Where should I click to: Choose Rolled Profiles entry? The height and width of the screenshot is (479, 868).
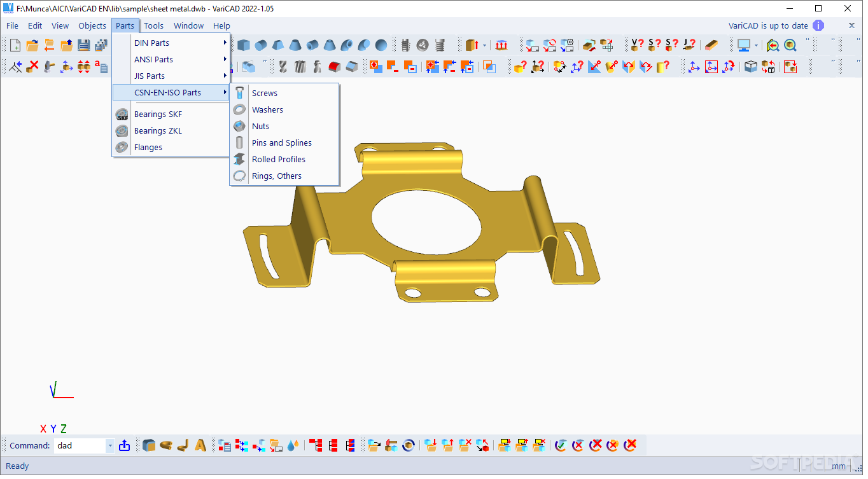pyautogui.click(x=284, y=159)
